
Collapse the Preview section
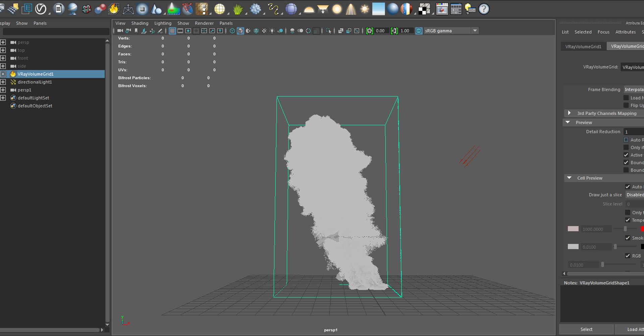(x=568, y=122)
